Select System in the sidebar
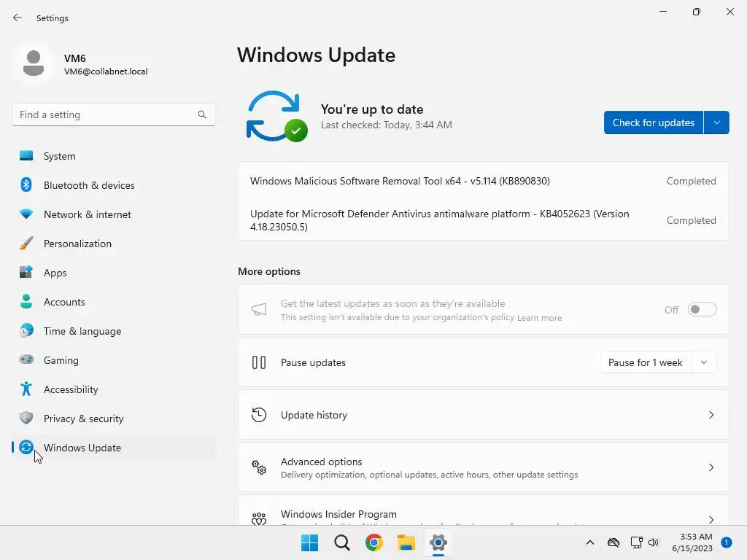The image size is (747, 560). (x=113, y=156)
